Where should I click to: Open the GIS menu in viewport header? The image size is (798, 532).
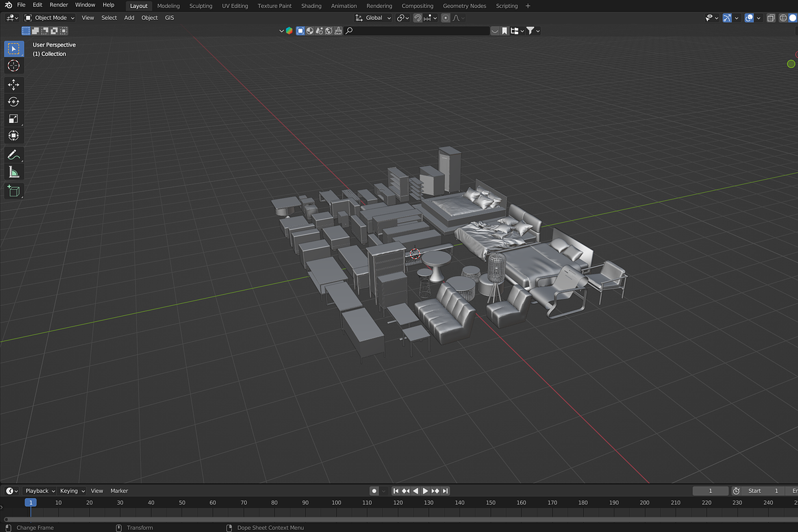170,18
